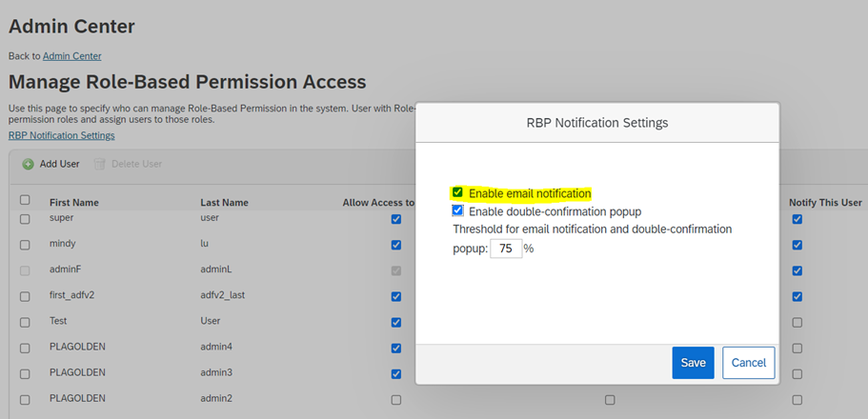Select row checkbox for first_adfv2 user

[25, 297]
